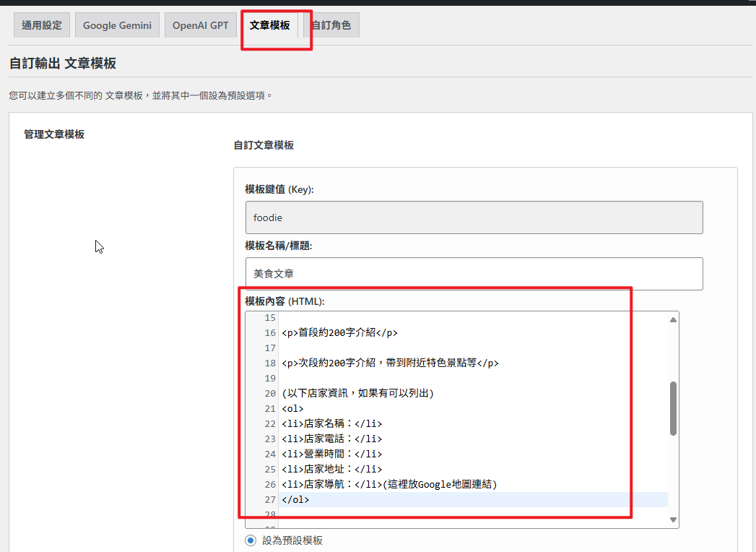Click the 模板鍵值 field containing foodie
The width and height of the screenshot is (756, 552).
(x=474, y=217)
